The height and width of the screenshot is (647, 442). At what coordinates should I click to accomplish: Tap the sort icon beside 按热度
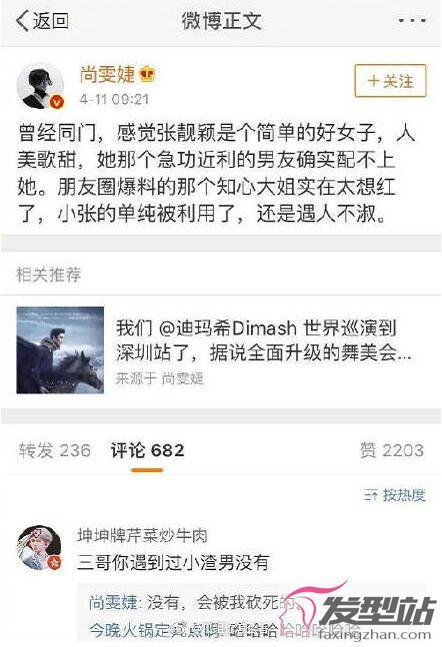click(x=371, y=495)
